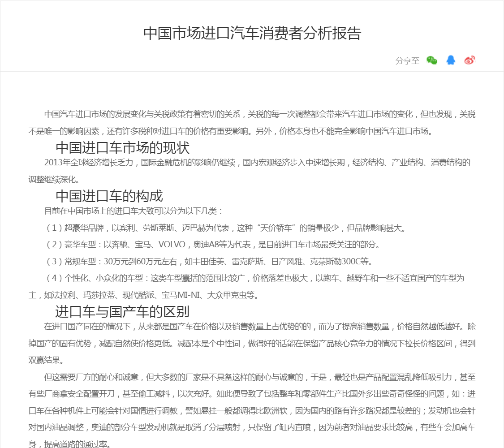Click the heading 中国进口车的构成
The height and width of the screenshot is (448, 504).
[109, 196]
